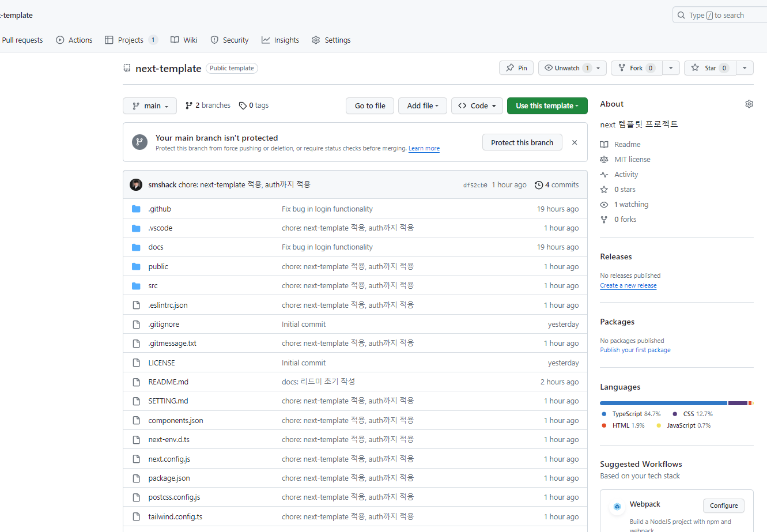Dismiss the branch protection banner
Image resolution: width=767 pixels, height=532 pixels.
575,142
